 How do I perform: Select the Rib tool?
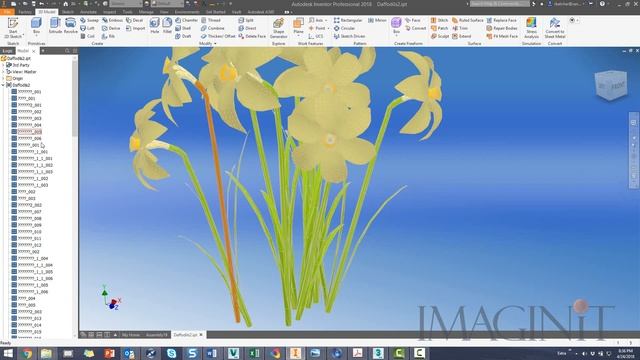pos(109,36)
